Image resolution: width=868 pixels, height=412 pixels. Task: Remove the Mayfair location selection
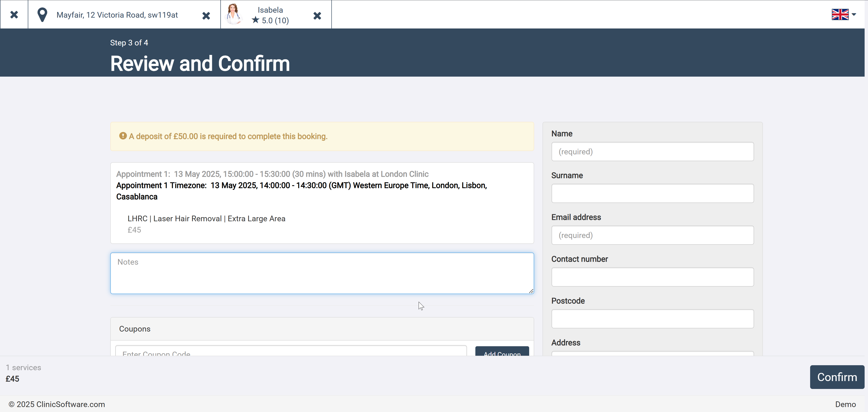pyautogui.click(x=206, y=16)
